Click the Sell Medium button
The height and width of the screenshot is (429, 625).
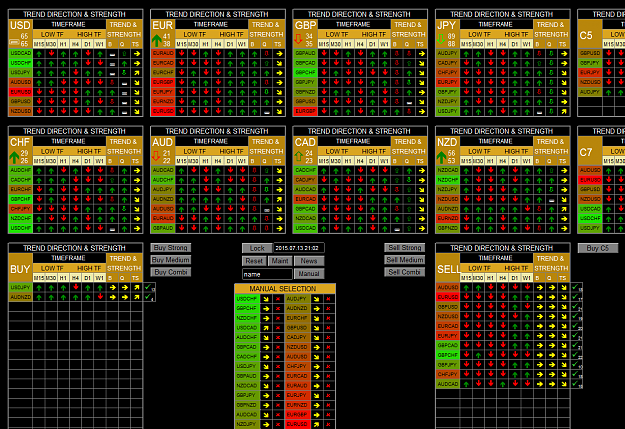(405, 260)
